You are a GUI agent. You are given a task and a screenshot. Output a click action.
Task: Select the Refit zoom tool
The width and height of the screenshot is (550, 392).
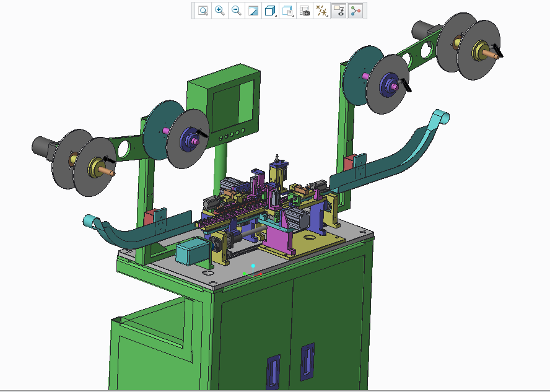tap(203, 11)
